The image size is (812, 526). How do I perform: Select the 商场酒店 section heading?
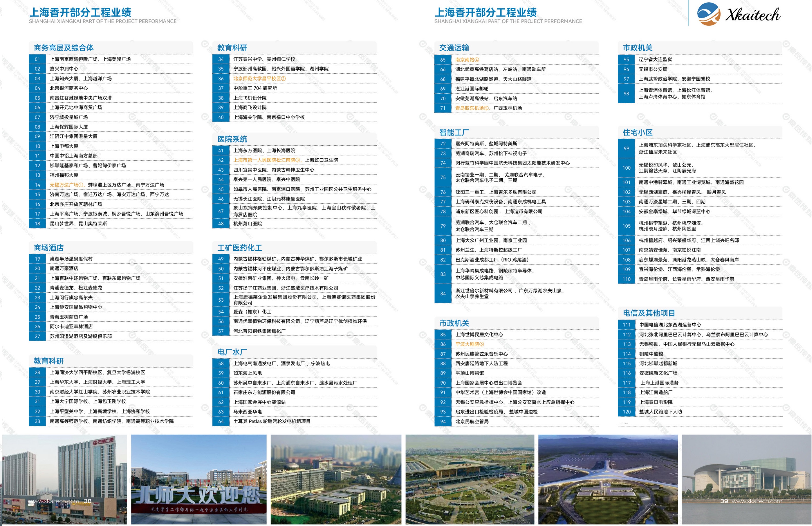(48, 248)
